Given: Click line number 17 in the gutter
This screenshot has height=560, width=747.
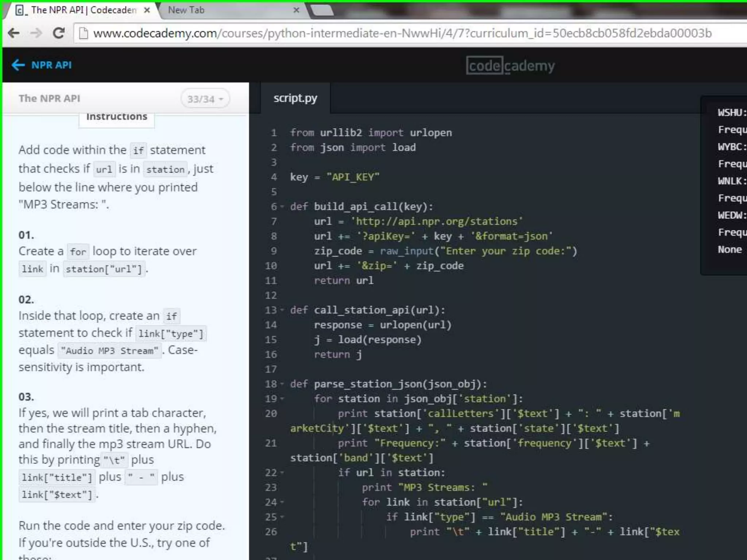Looking at the screenshot, I should click(271, 369).
